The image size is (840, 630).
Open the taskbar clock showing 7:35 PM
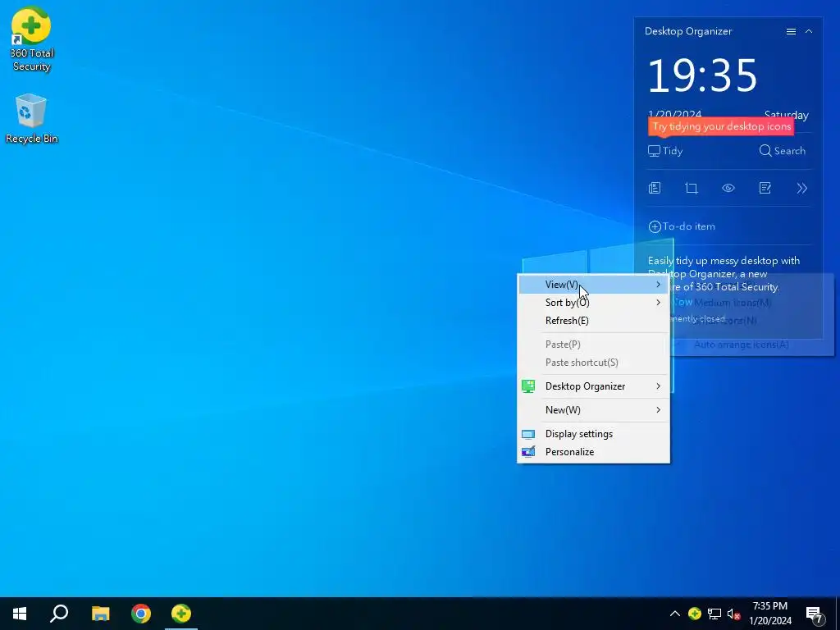coord(770,614)
